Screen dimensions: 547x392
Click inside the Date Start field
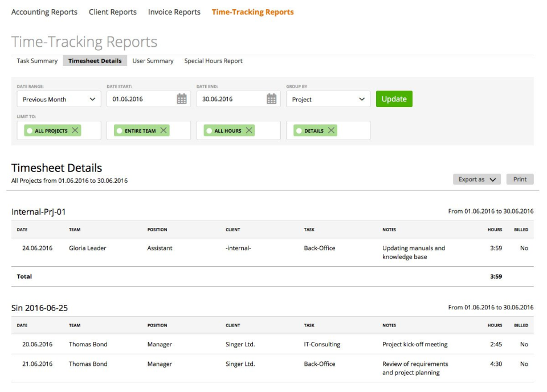pos(140,98)
